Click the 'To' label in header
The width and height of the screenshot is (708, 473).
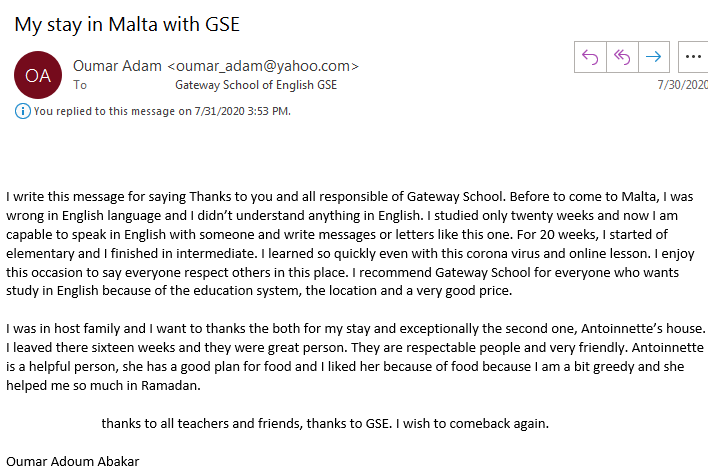point(80,85)
